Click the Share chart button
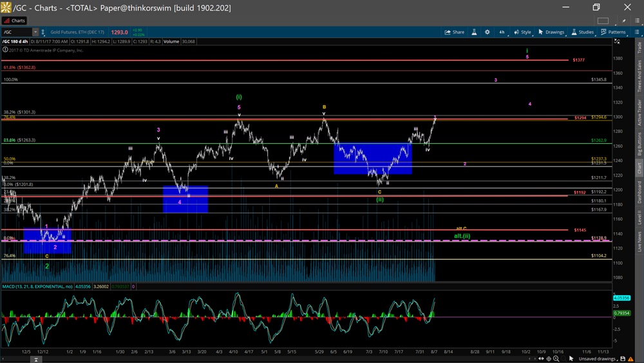 [455, 32]
